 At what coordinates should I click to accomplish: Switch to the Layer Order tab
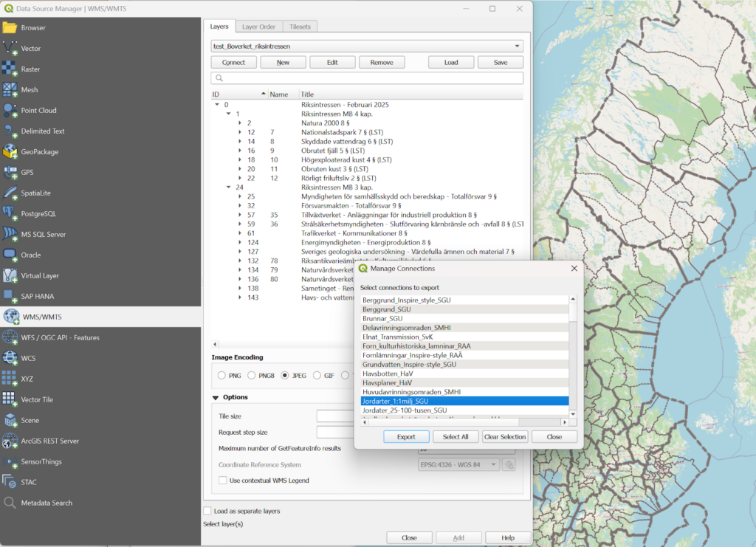click(x=258, y=25)
